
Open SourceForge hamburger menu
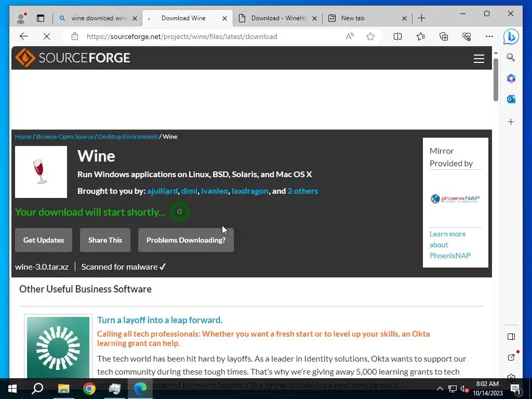tap(478, 59)
